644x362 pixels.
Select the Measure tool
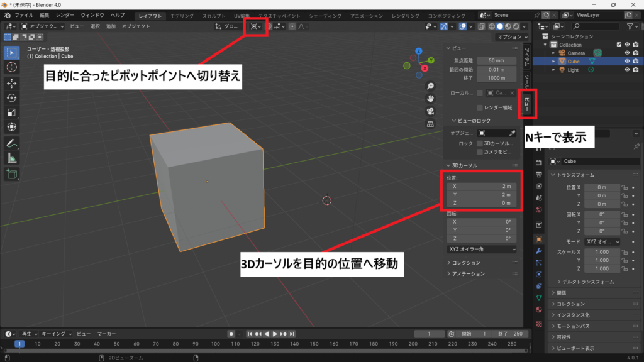(x=11, y=158)
